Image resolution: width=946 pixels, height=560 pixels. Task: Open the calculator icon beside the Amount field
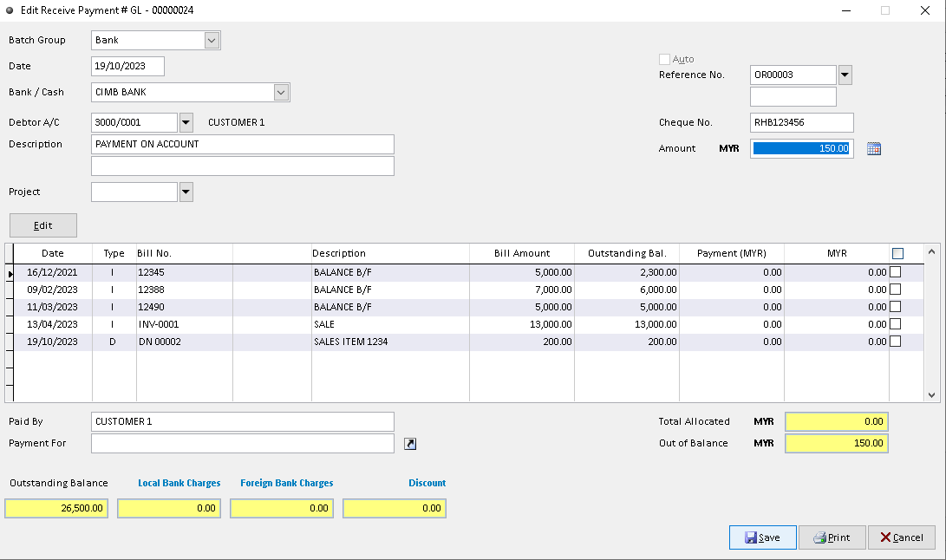(874, 148)
